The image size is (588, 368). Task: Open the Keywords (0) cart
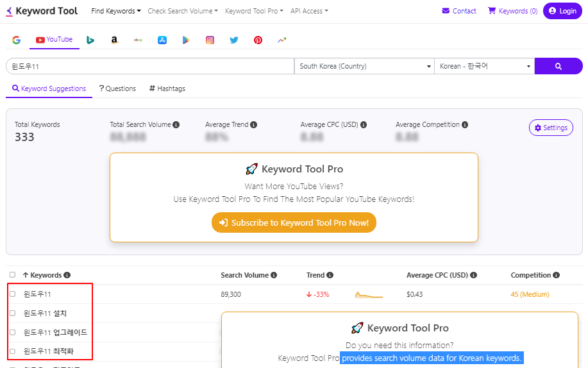(512, 11)
